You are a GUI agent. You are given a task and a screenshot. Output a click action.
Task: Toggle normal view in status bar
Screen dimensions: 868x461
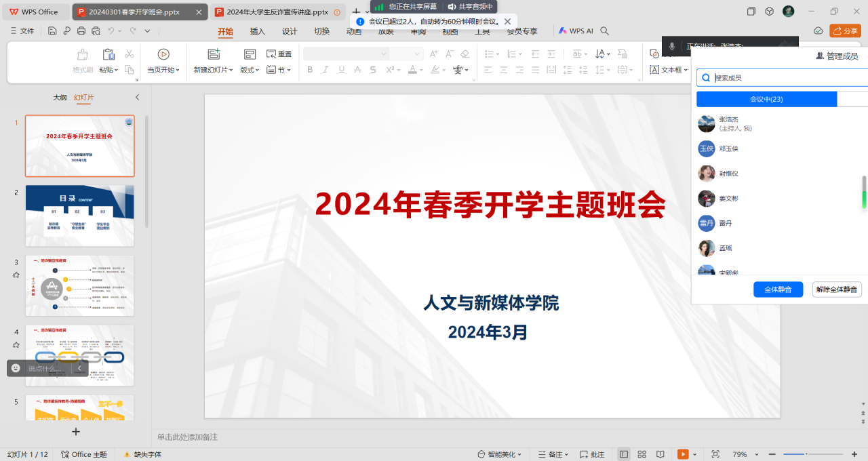[623, 454]
